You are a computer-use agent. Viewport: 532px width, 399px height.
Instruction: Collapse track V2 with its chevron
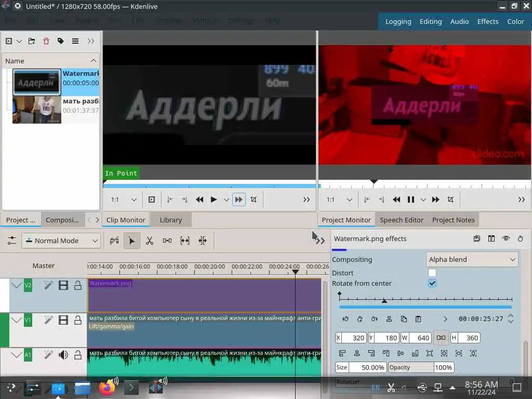click(16, 285)
